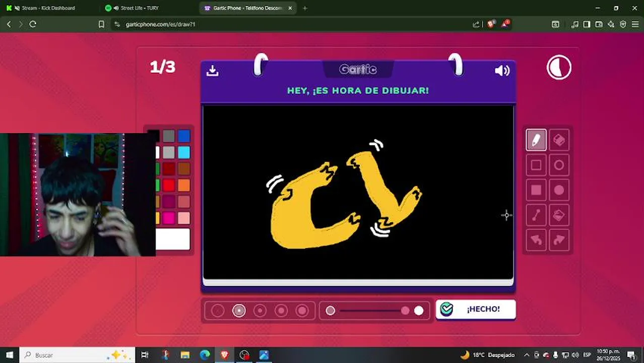Pick the brown color swatch

(184, 168)
